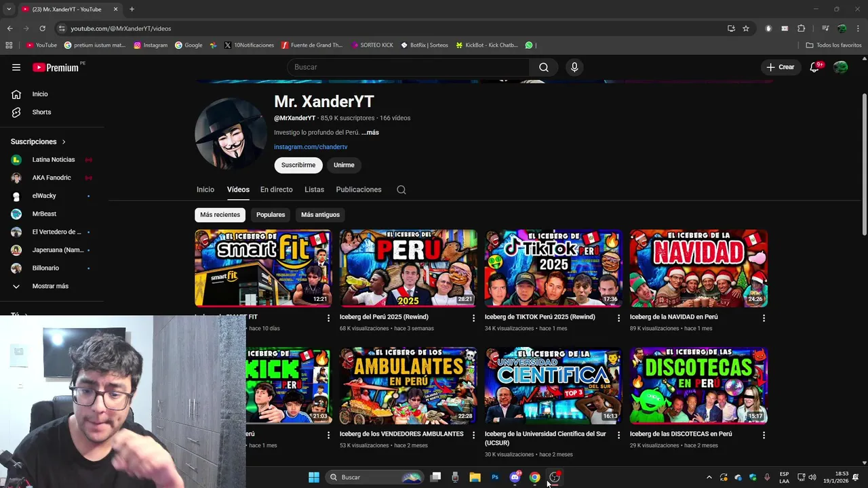868x488 pixels.
Task: Switch to the Inicio channel tab
Action: (205, 190)
